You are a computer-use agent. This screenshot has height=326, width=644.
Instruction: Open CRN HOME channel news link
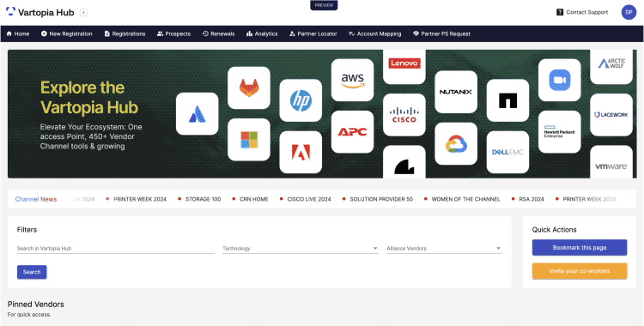point(254,199)
